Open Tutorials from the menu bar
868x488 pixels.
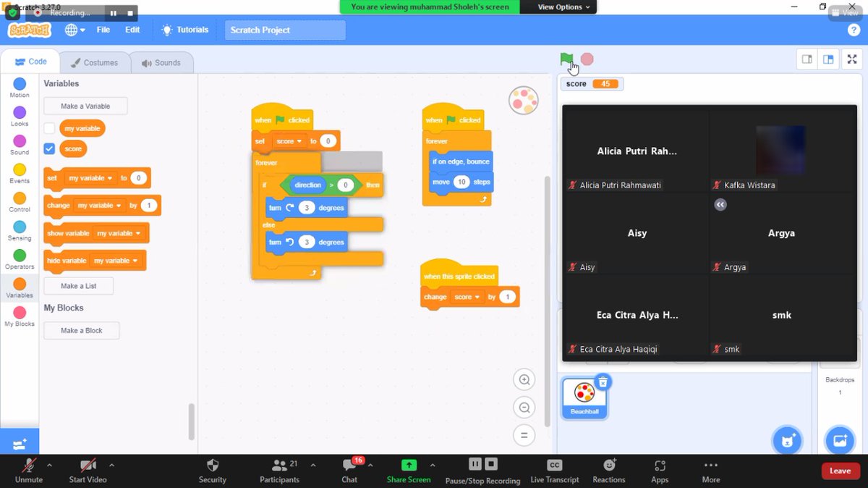click(x=185, y=30)
